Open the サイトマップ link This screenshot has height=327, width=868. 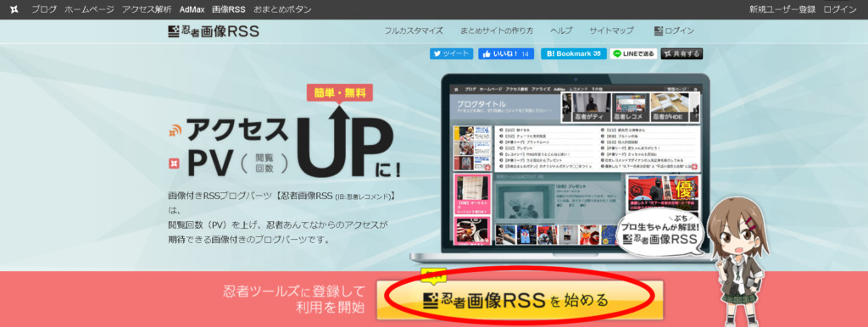pyautogui.click(x=611, y=31)
